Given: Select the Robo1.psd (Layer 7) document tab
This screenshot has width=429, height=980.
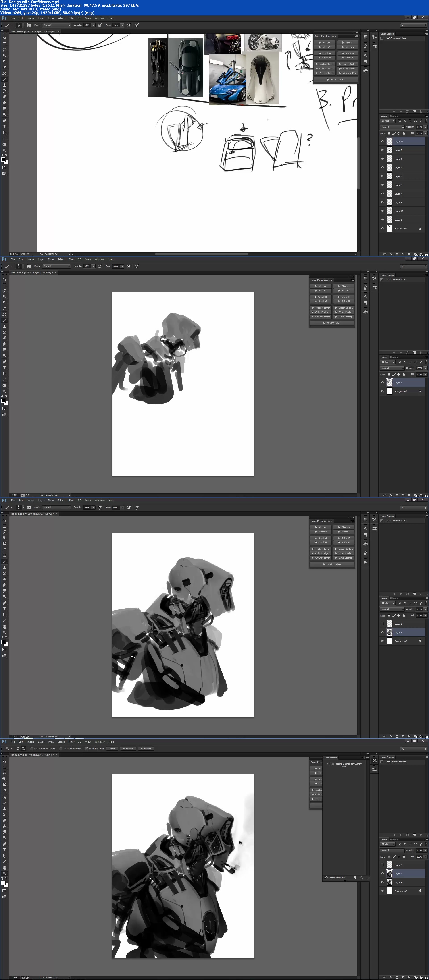Looking at the screenshot, I should (x=32, y=755).
